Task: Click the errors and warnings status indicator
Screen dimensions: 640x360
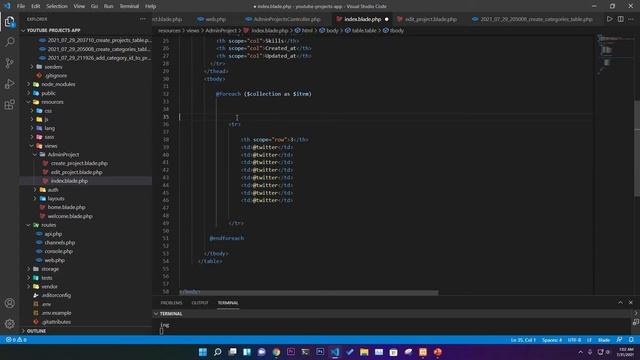Action: pyautogui.click(x=16, y=340)
